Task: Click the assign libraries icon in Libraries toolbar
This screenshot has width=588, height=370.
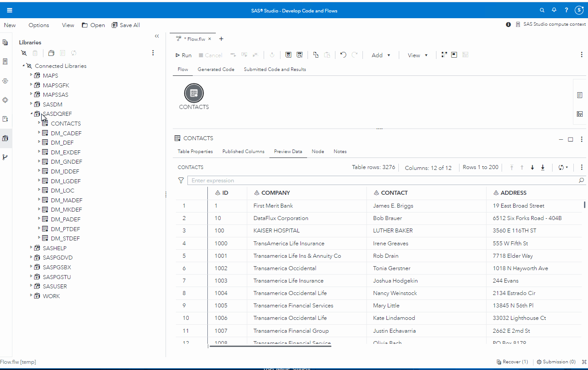Action: coord(24,53)
